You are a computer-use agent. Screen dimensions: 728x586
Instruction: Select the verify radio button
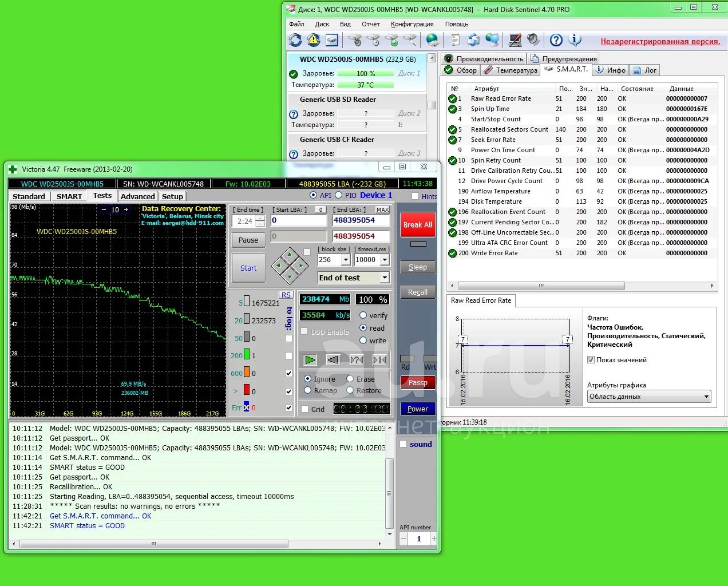coord(363,315)
